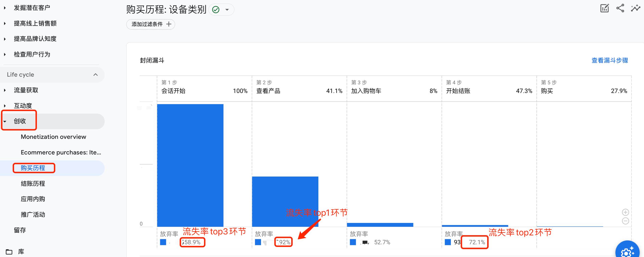The width and height of the screenshot is (644, 257).
Task: Click the green check status icon
Action: click(x=216, y=10)
